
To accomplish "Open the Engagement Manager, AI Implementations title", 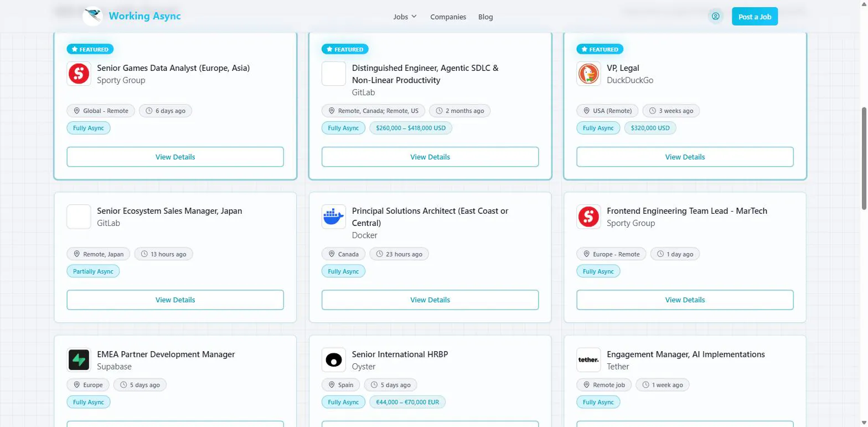I will 686,354.
